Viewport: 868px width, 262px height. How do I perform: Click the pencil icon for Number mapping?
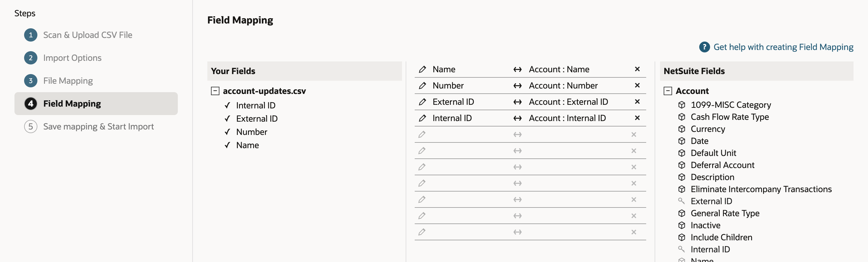pyautogui.click(x=422, y=86)
